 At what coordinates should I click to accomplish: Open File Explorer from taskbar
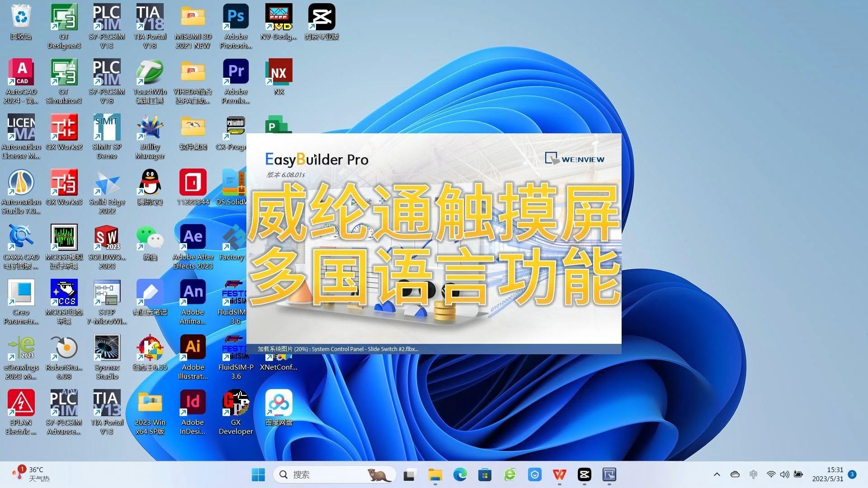[434, 474]
